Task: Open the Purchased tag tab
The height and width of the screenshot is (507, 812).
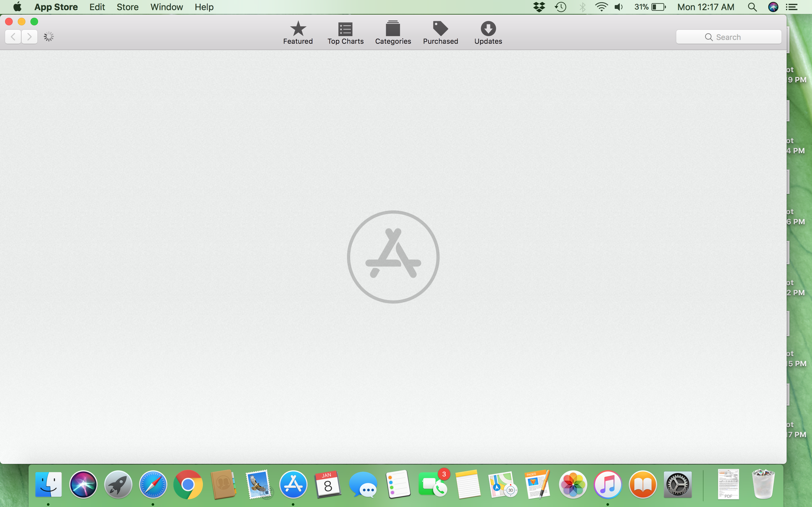Action: (x=440, y=33)
